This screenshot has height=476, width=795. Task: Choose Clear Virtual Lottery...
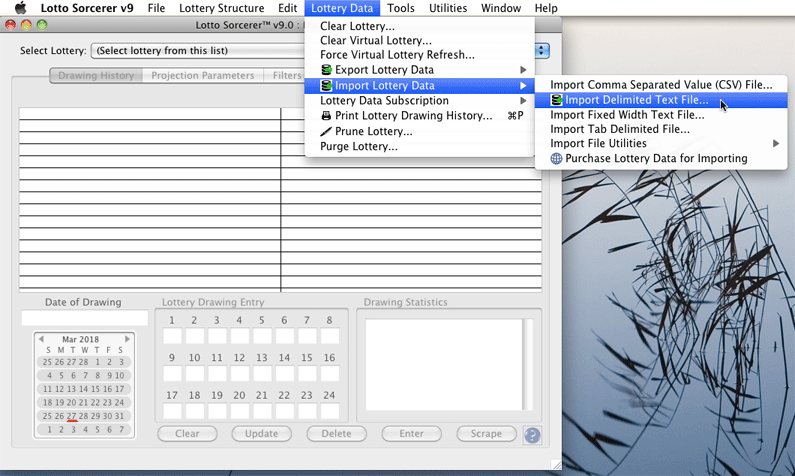419,41
